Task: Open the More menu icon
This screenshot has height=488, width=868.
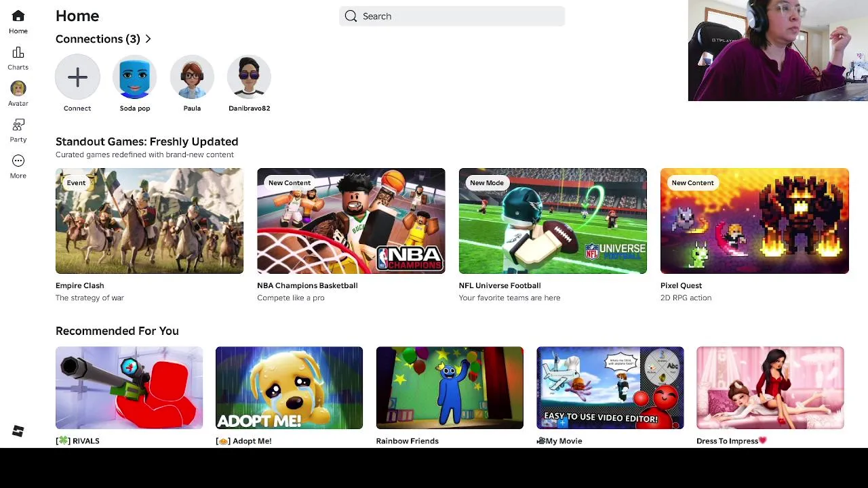Action: click(18, 161)
